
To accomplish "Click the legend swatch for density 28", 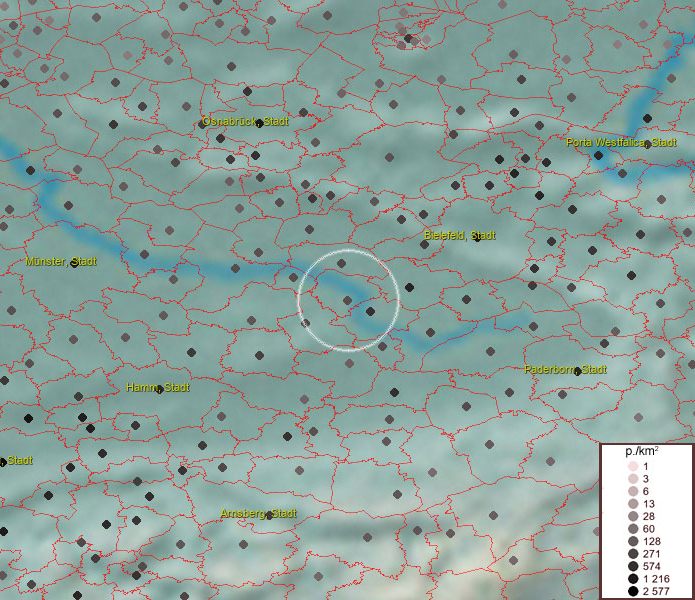I will (x=633, y=516).
